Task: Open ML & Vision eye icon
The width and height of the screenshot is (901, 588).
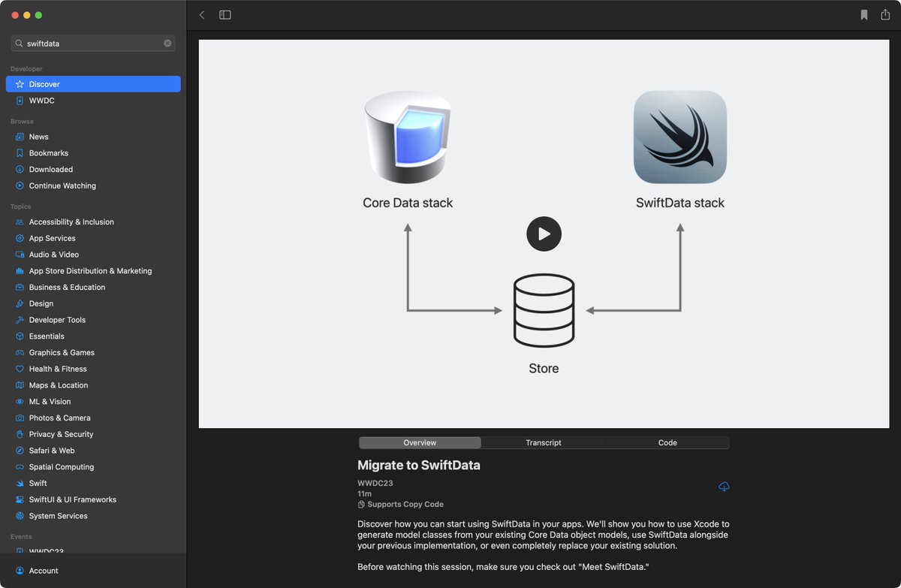Action: (x=20, y=402)
